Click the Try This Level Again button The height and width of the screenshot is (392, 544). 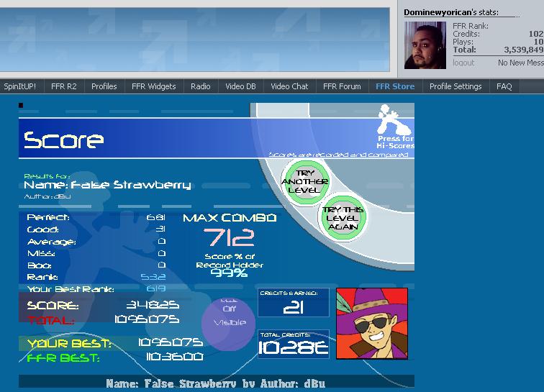pyautogui.click(x=343, y=218)
